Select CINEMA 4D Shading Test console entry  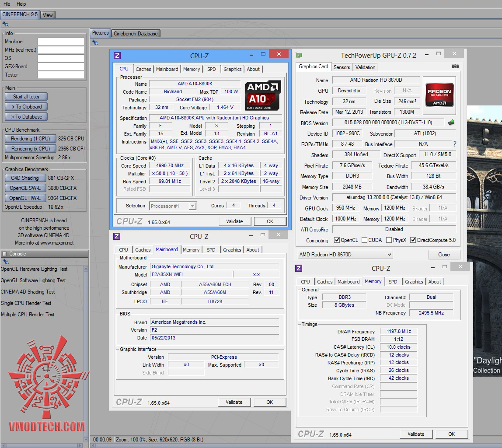(x=28, y=292)
